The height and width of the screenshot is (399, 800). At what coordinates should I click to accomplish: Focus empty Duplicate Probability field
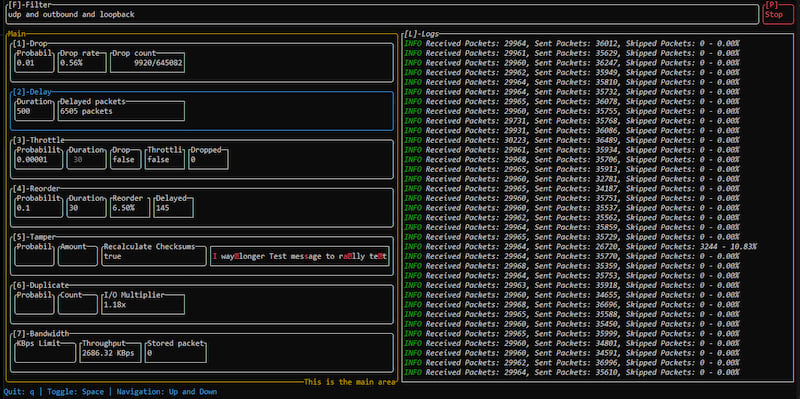[34, 304]
